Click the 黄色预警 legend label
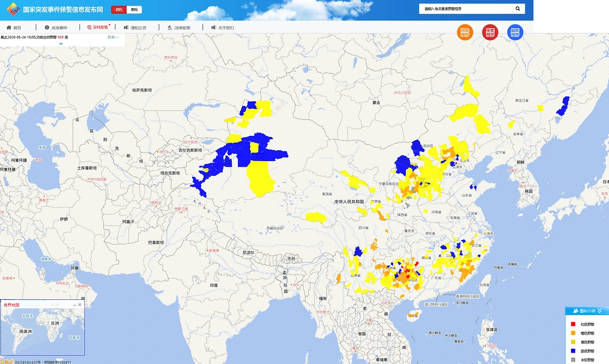This screenshot has height=364, width=609. point(588,342)
